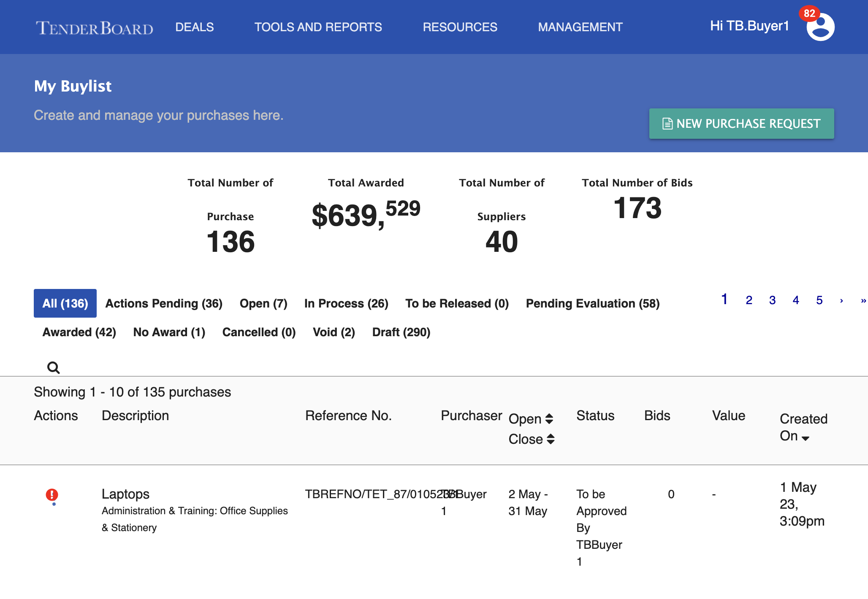Go to next page arrow
Image resolution: width=868 pixels, height=599 pixels.
(841, 300)
